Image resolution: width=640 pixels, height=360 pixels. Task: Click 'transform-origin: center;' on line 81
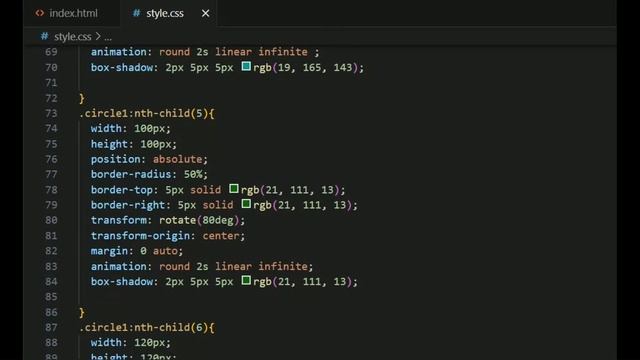pyautogui.click(x=168, y=236)
